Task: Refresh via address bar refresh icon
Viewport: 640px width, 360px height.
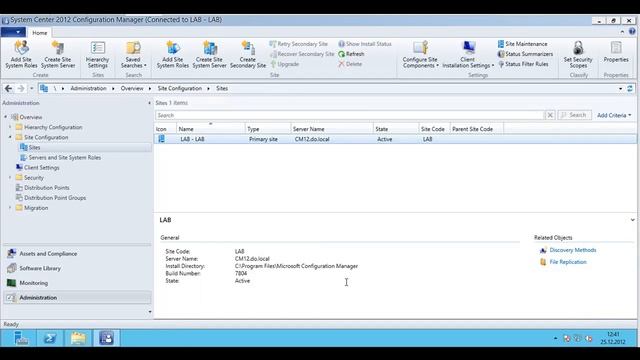Action: point(630,89)
